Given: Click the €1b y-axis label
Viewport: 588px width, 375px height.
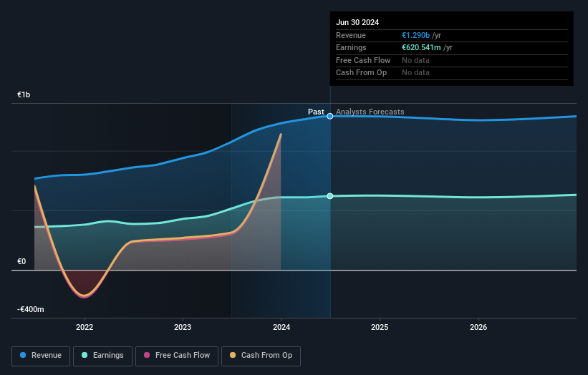Looking at the screenshot, I should (x=24, y=94).
